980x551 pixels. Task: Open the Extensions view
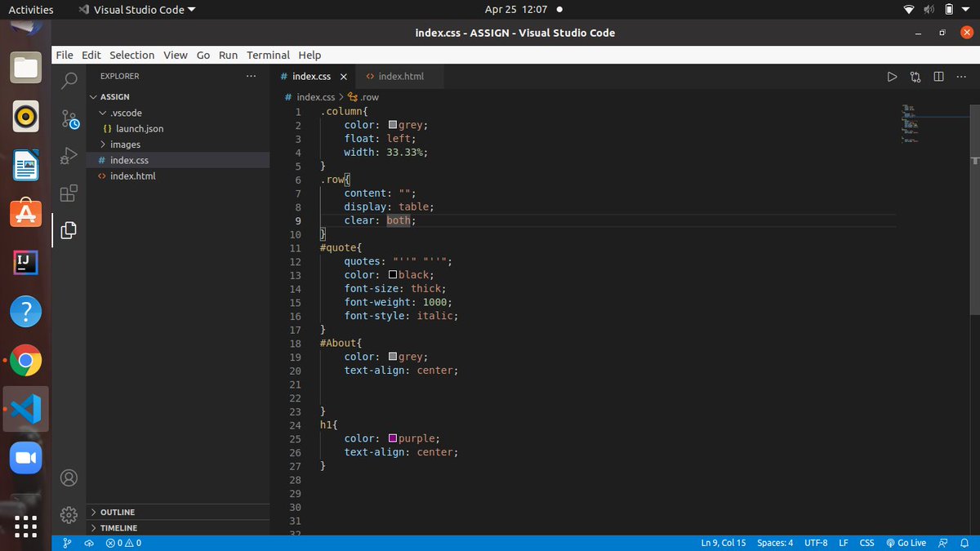69,193
